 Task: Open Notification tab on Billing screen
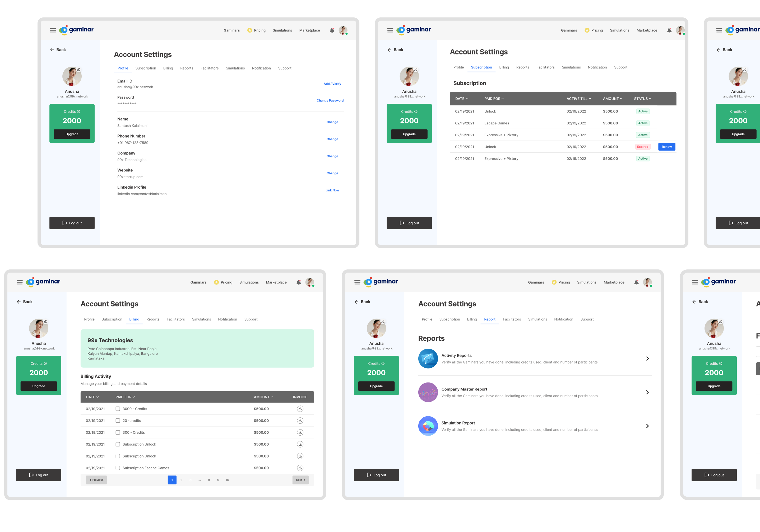pos(228,319)
